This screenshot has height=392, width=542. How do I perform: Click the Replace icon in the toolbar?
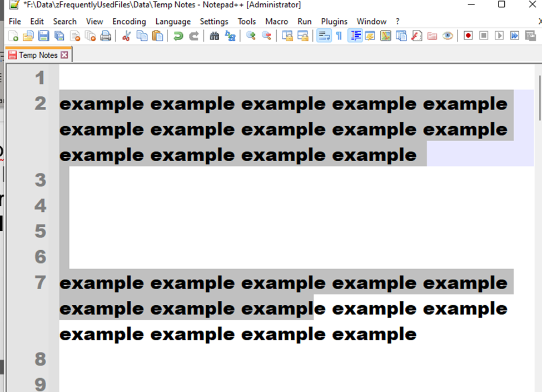(x=230, y=36)
